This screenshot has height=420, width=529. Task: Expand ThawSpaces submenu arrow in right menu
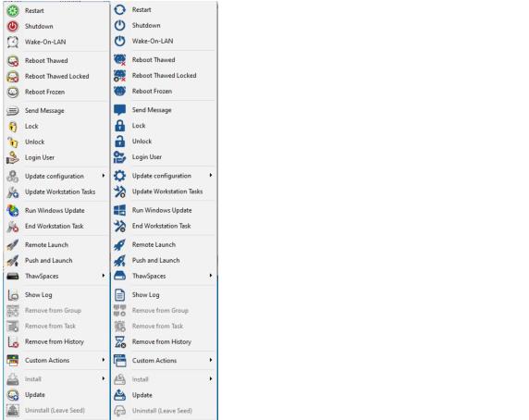211,276
